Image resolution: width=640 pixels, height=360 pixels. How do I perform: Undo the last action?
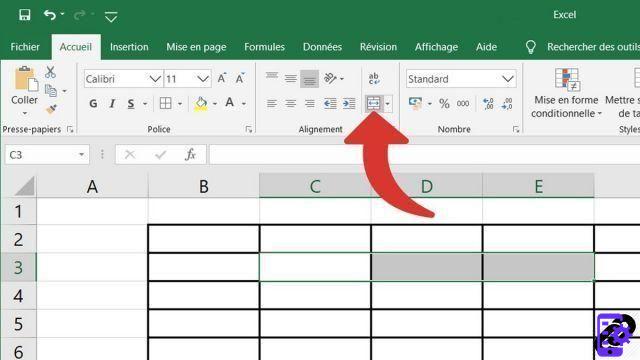click(50, 15)
